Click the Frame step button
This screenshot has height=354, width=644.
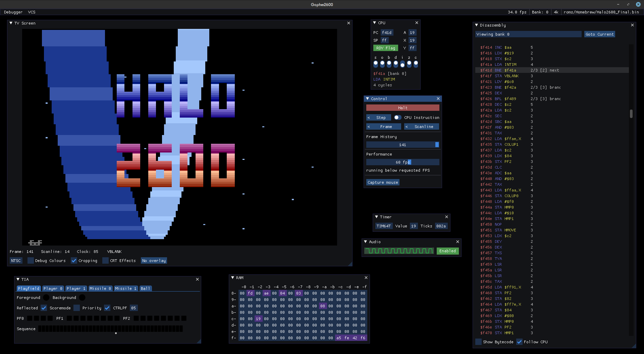[x=386, y=127]
